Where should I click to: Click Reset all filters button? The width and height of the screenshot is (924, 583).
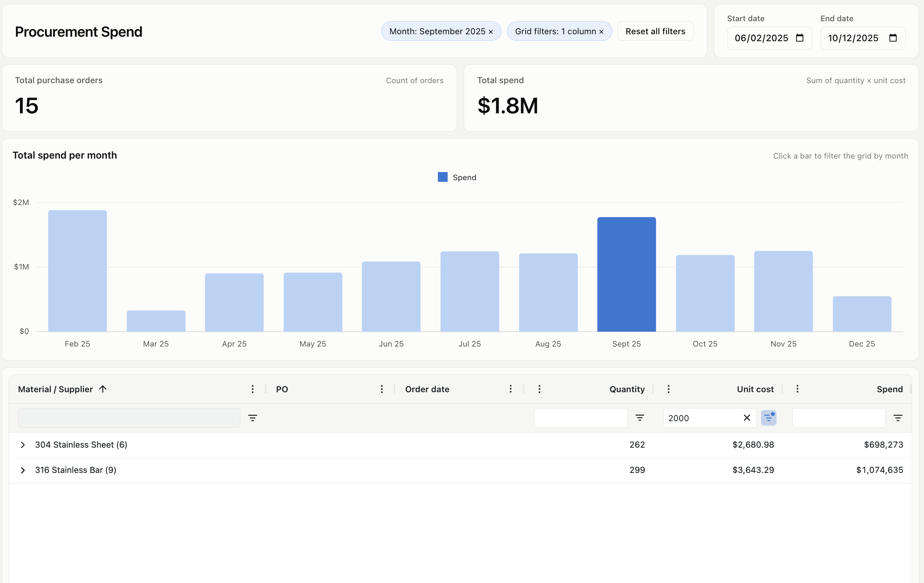pyautogui.click(x=656, y=31)
